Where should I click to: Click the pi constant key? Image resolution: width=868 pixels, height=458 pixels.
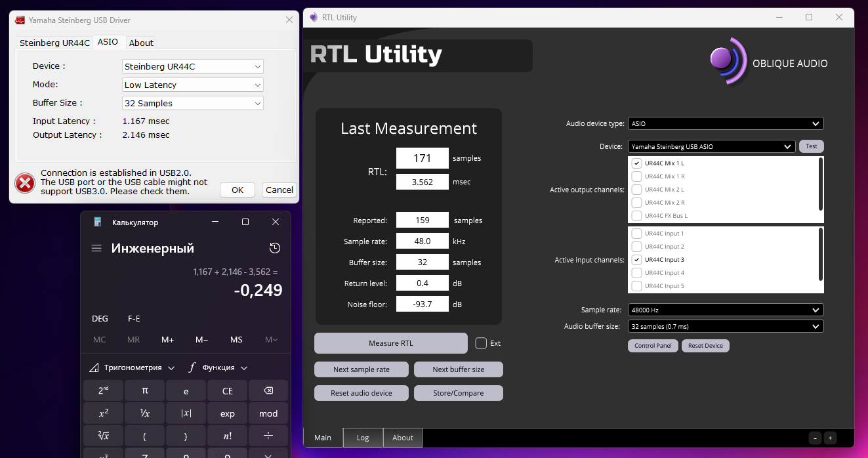point(145,390)
